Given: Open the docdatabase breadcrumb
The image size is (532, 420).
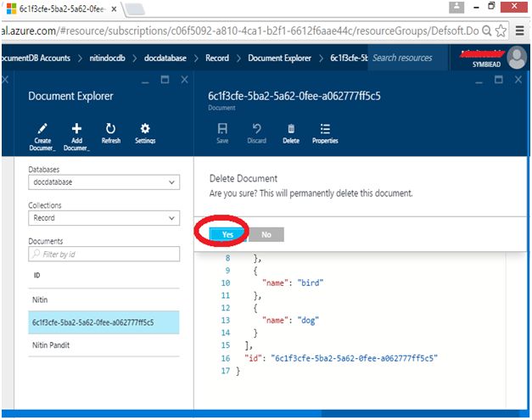Looking at the screenshot, I should coord(165,58).
